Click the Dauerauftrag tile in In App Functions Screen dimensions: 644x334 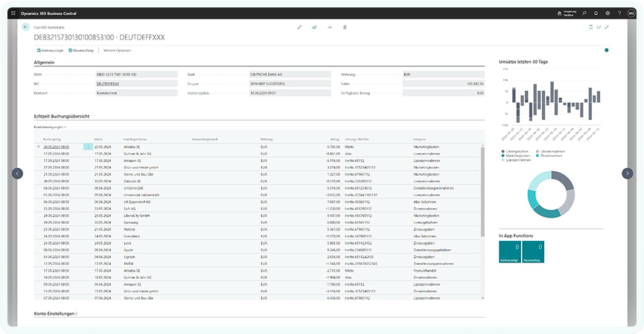pos(533,251)
